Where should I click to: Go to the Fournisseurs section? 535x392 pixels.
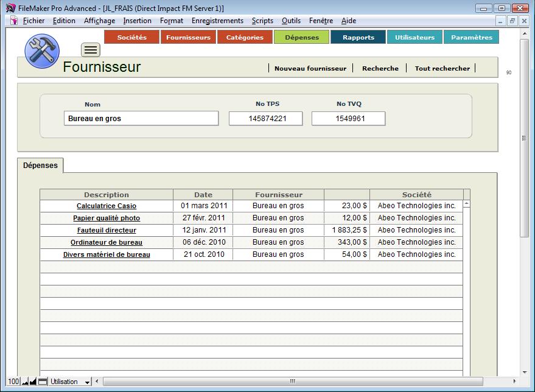[x=188, y=37]
